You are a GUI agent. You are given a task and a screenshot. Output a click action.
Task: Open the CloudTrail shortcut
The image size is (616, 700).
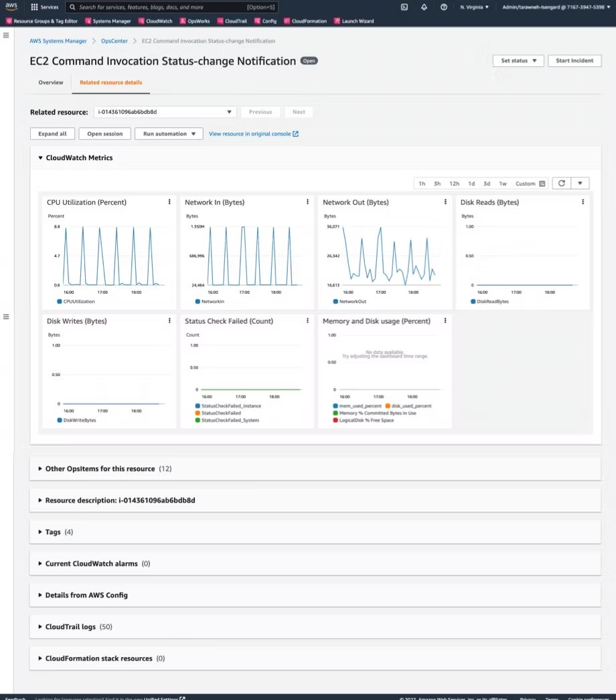point(232,21)
